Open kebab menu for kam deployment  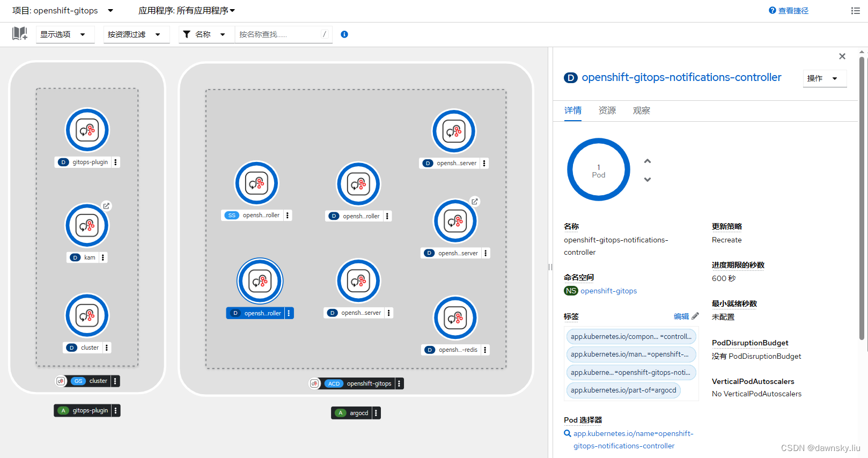tap(103, 257)
